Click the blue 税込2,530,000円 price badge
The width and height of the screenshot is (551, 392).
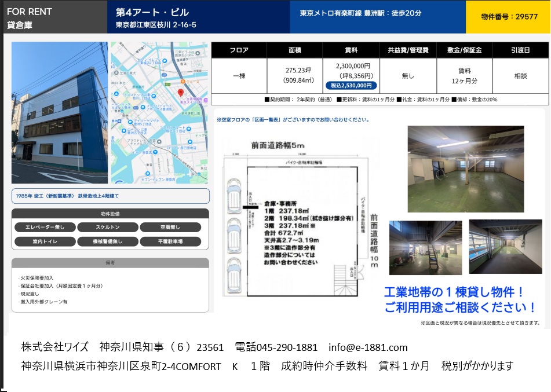pos(351,85)
